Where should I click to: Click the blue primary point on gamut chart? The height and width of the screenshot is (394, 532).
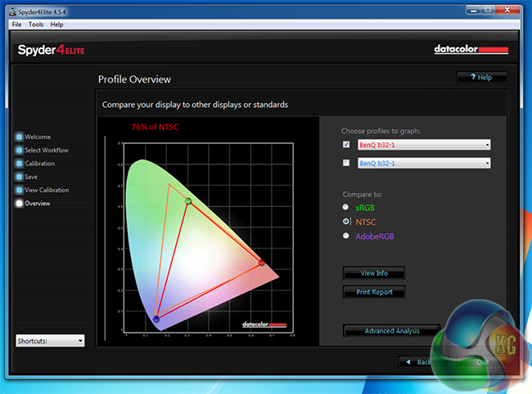click(x=156, y=319)
